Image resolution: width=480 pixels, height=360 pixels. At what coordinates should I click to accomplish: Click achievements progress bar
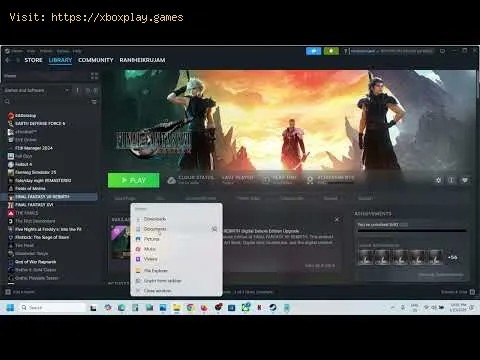pos(412,230)
